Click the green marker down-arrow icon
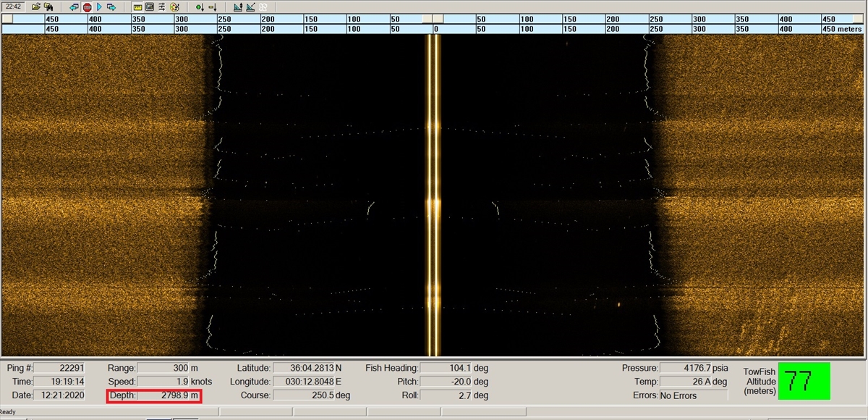This screenshot has height=420, width=868. coord(200,7)
